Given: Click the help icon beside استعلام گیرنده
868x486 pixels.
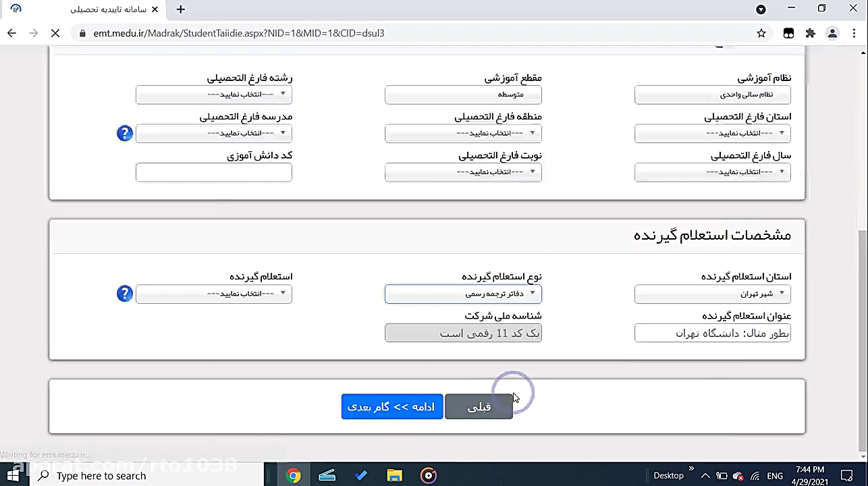Looking at the screenshot, I should point(124,294).
